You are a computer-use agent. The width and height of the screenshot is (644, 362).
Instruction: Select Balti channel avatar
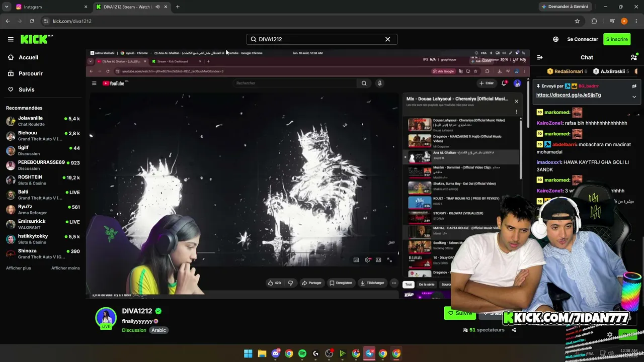click(11, 195)
